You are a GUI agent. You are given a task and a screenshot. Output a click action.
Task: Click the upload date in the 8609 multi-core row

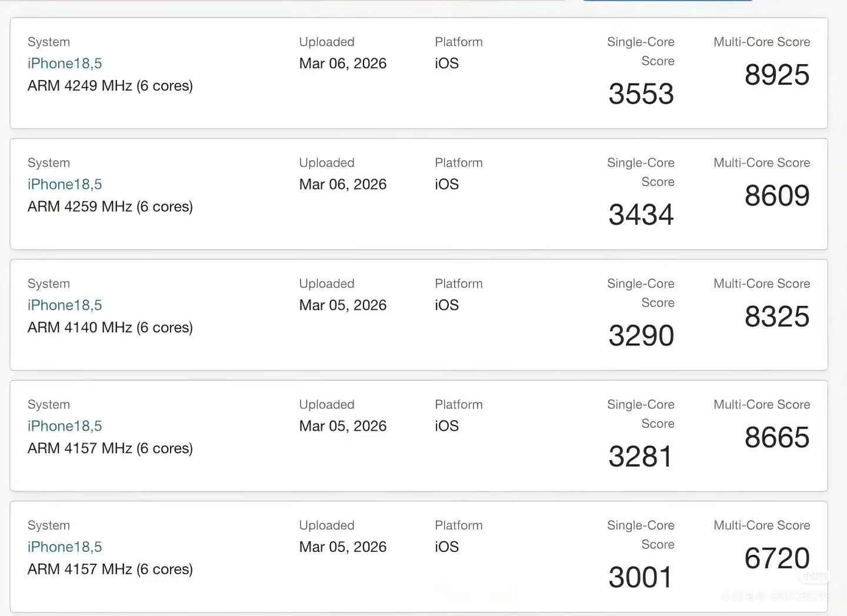pyautogui.click(x=342, y=185)
